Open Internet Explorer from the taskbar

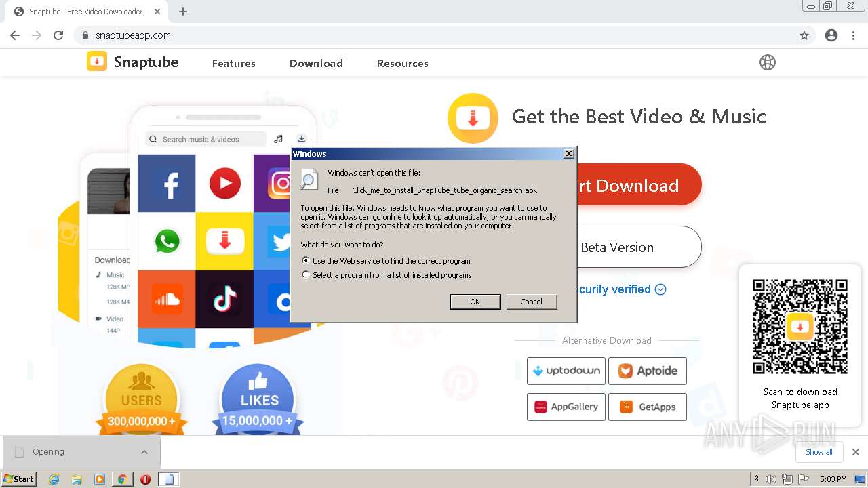(x=54, y=479)
